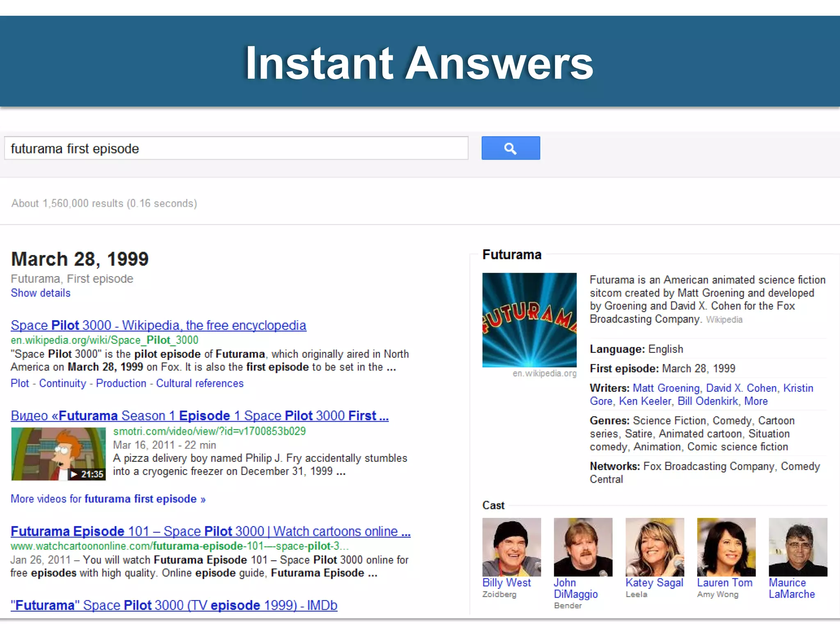Open Show details under March 28, 1999
840x630 pixels.
(41, 293)
